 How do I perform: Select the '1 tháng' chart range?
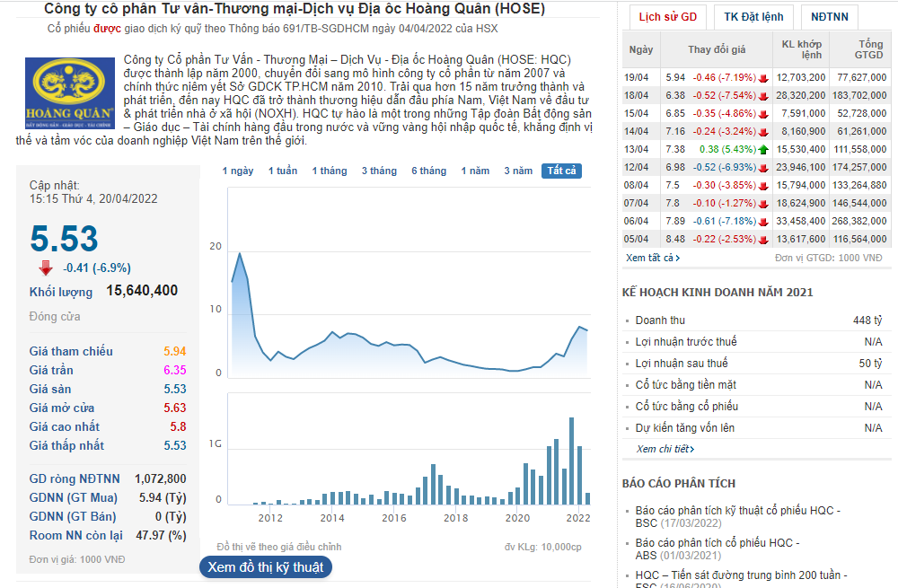[330, 171]
